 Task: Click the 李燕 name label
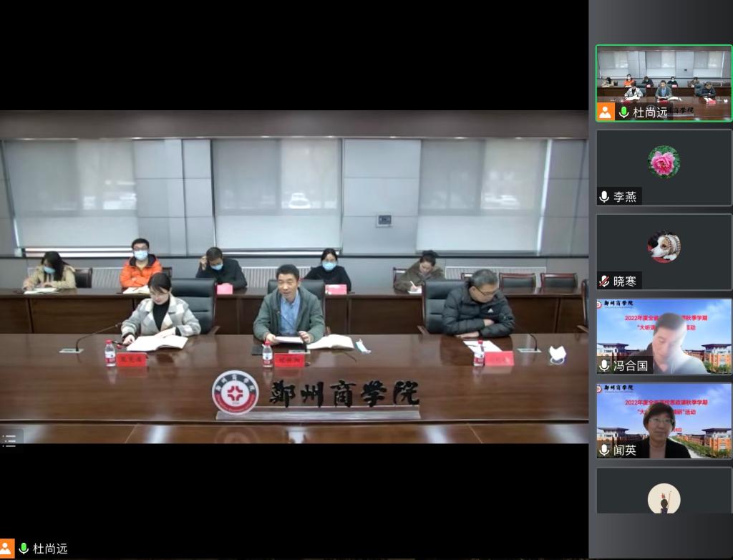625,196
